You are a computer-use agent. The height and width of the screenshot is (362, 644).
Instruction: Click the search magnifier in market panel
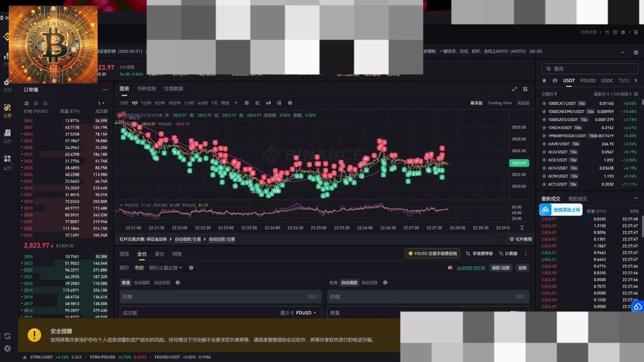[548, 69]
